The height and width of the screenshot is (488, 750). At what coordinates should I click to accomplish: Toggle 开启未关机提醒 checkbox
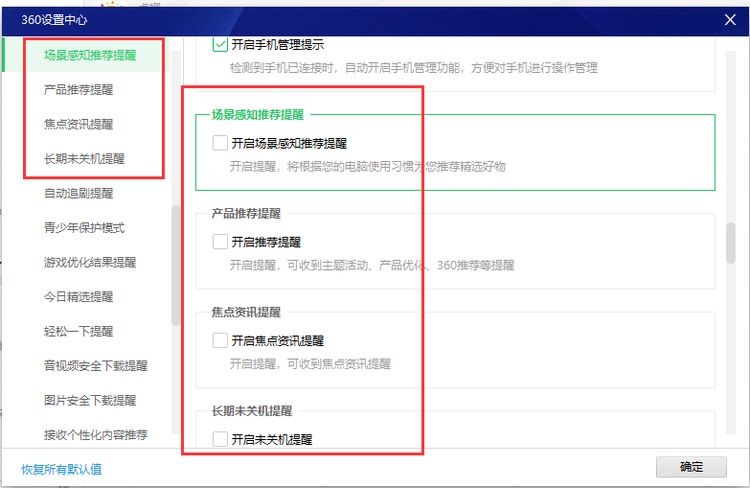pyautogui.click(x=220, y=438)
